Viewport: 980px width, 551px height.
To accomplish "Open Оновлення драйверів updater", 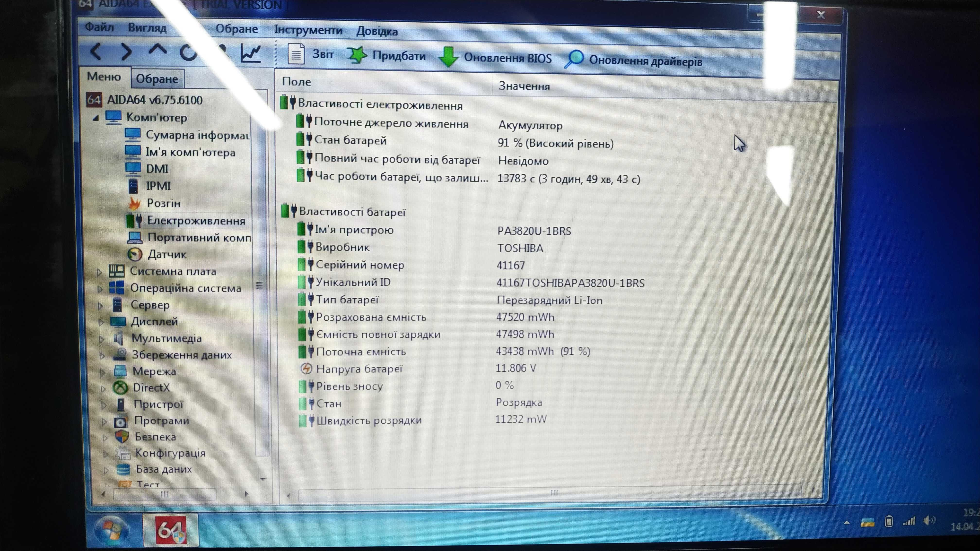I will [633, 60].
